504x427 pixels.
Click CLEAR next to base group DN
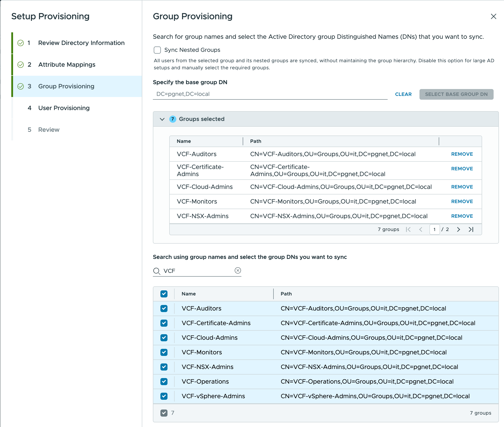[403, 94]
